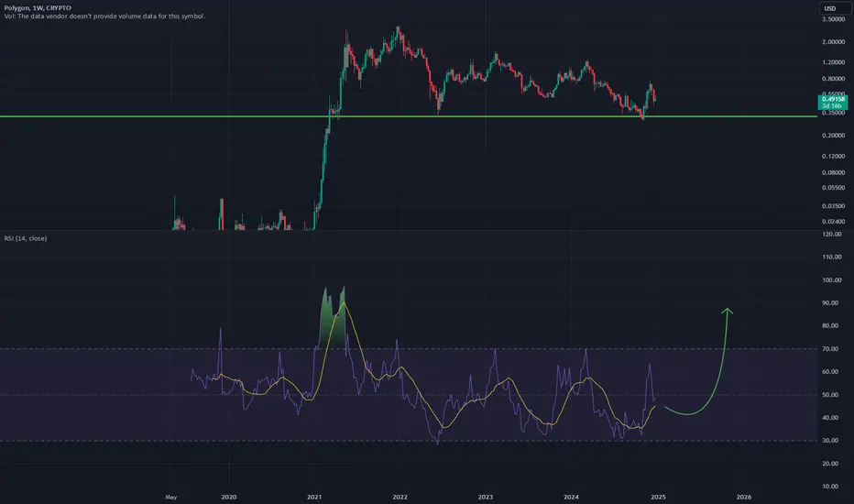Click the 2021 label on time axis
The height and width of the screenshot is (504, 854).
pyautogui.click(x=314, y=497)
